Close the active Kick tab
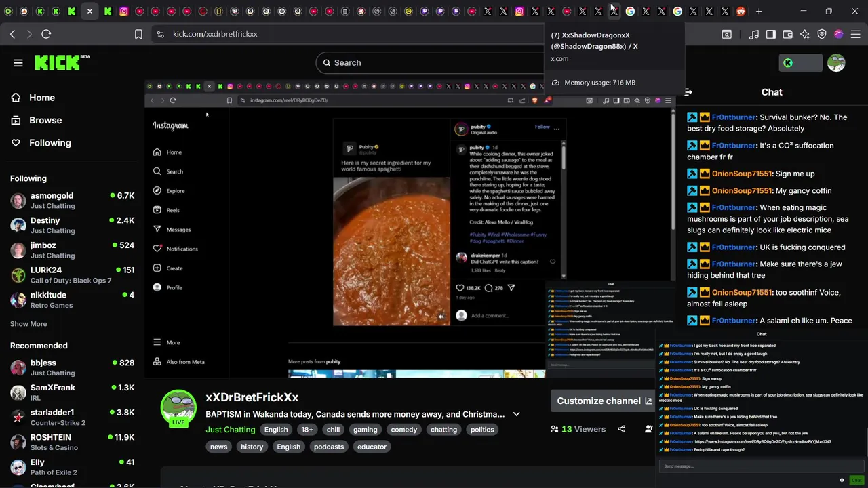This screenshot has width=868, height=488. coord(90,11)
